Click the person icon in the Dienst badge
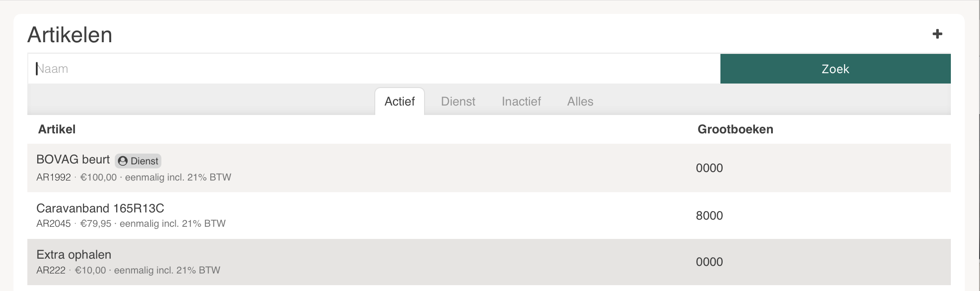 click(x=123, y=161)
